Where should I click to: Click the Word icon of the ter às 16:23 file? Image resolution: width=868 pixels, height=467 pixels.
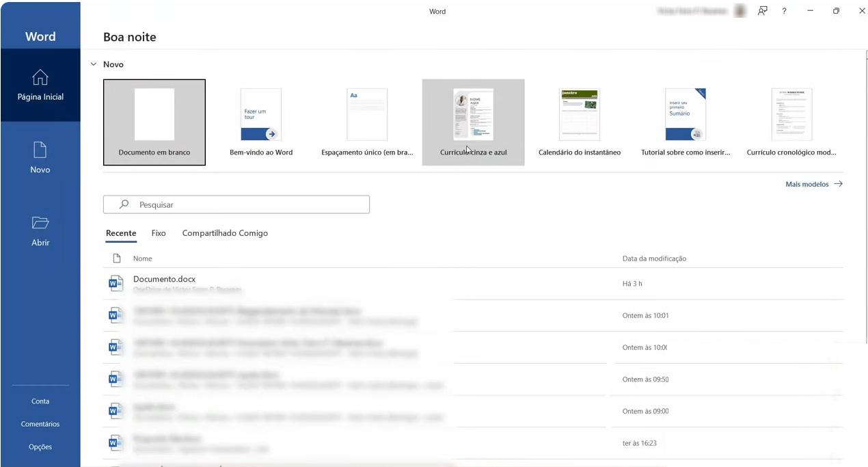click(x=116, y=442)
